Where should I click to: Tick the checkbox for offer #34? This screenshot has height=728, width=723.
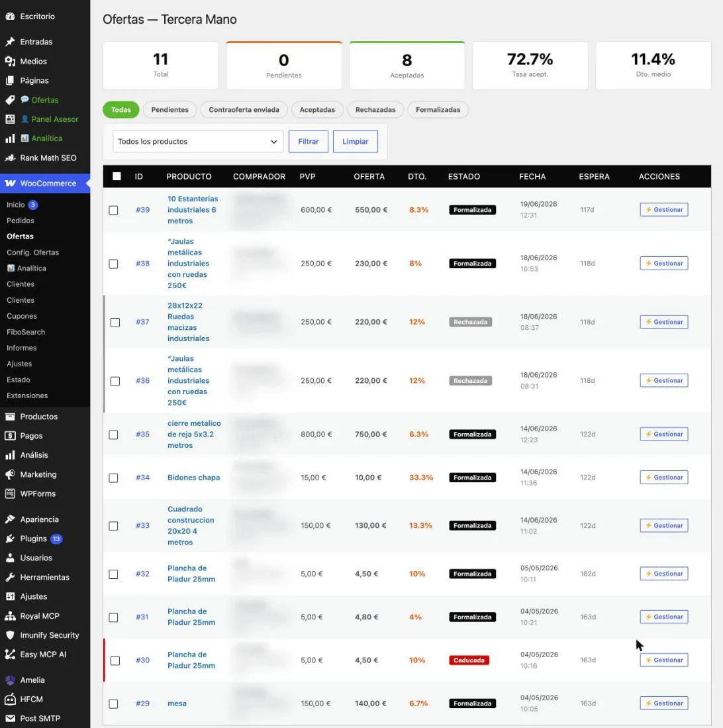pos(113,478)
